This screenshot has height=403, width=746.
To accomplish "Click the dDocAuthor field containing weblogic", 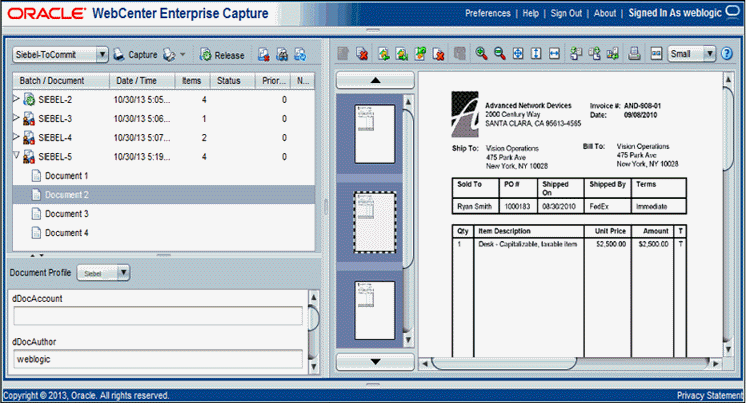I will pos(158,359).
